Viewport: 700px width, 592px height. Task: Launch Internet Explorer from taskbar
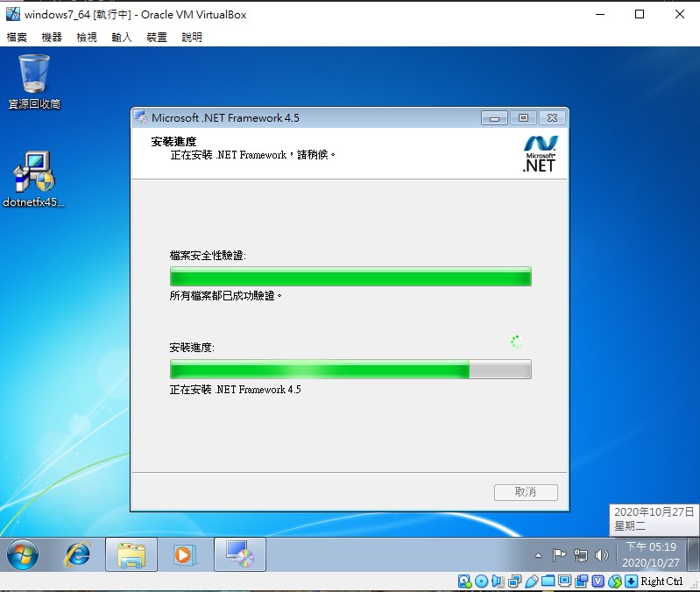pyautogui.click(x=78, y=554)
